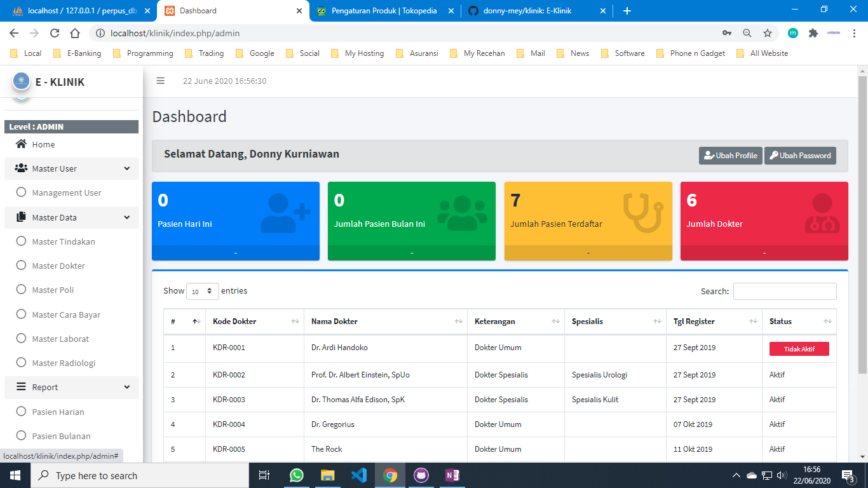Screen dimensions: 868x488
Task: Click the Report list icon
Action: 21,387
